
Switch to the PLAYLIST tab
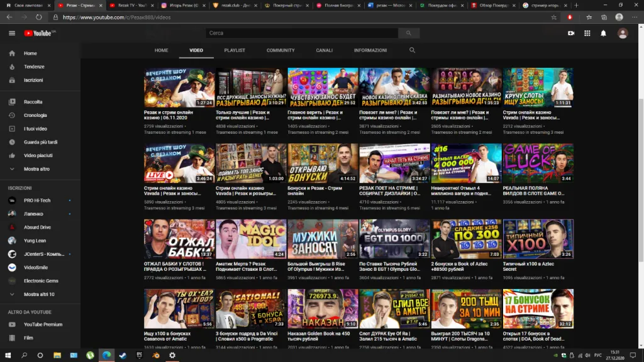click(x=235, y=50)
